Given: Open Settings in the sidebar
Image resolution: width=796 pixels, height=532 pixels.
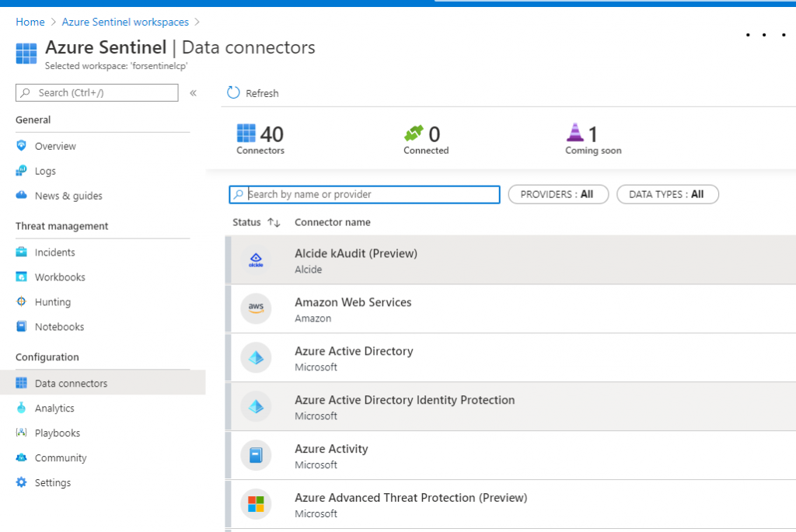Looking at the screenshot, I should pyautogui.click(x=53, y=483).
